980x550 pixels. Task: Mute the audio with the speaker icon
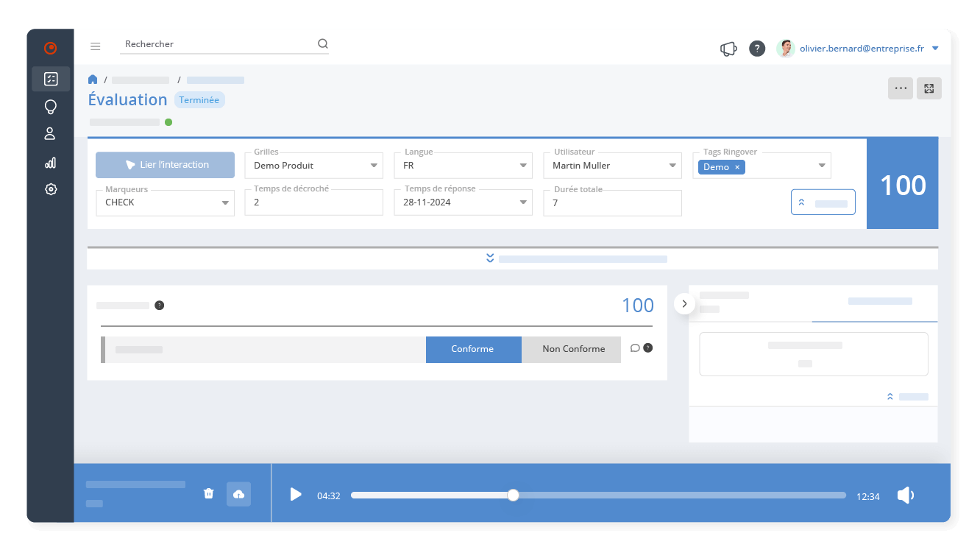pos(905,496)
